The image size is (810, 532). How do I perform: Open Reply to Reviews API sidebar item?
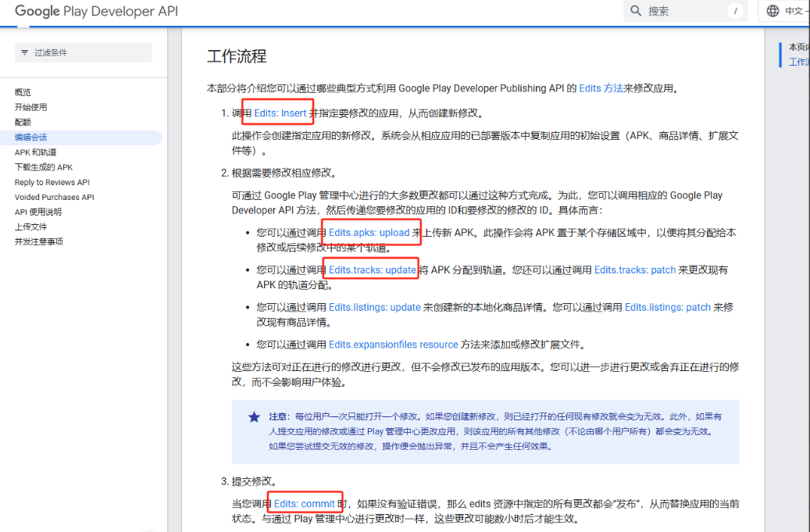point(52,182)
